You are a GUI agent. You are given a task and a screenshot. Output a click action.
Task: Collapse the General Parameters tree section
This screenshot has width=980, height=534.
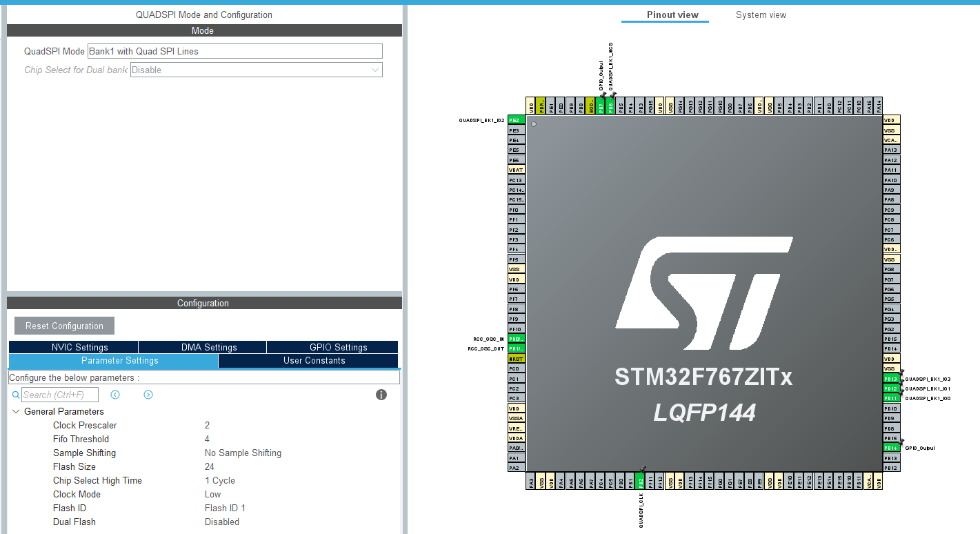pos(17,411)
